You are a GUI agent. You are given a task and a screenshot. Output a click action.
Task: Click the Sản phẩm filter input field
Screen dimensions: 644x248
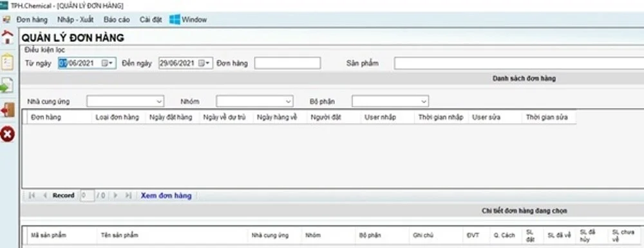[519, 63]
